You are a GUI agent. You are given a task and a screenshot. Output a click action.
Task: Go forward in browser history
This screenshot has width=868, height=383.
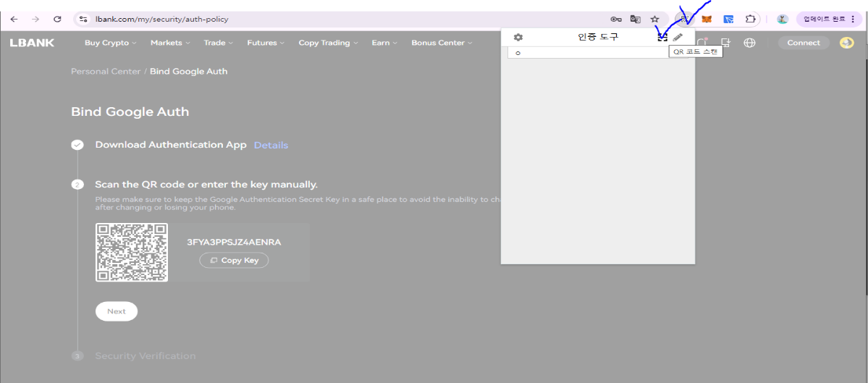35,19
